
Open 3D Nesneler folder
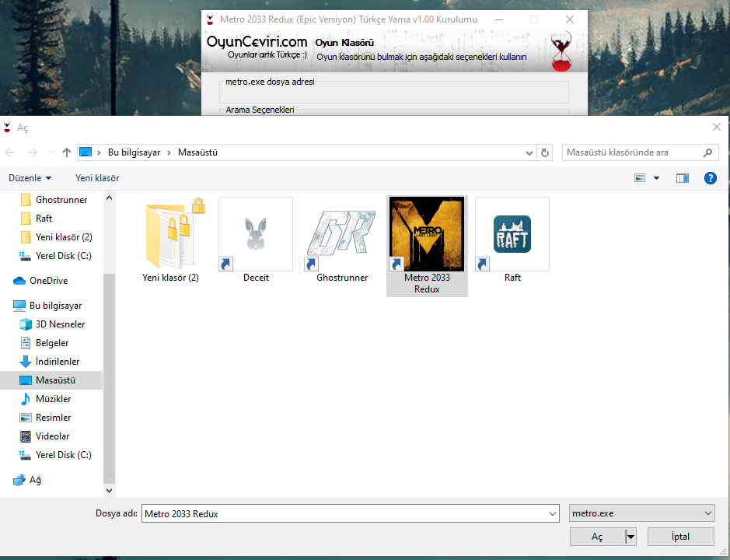coord(52,324)
